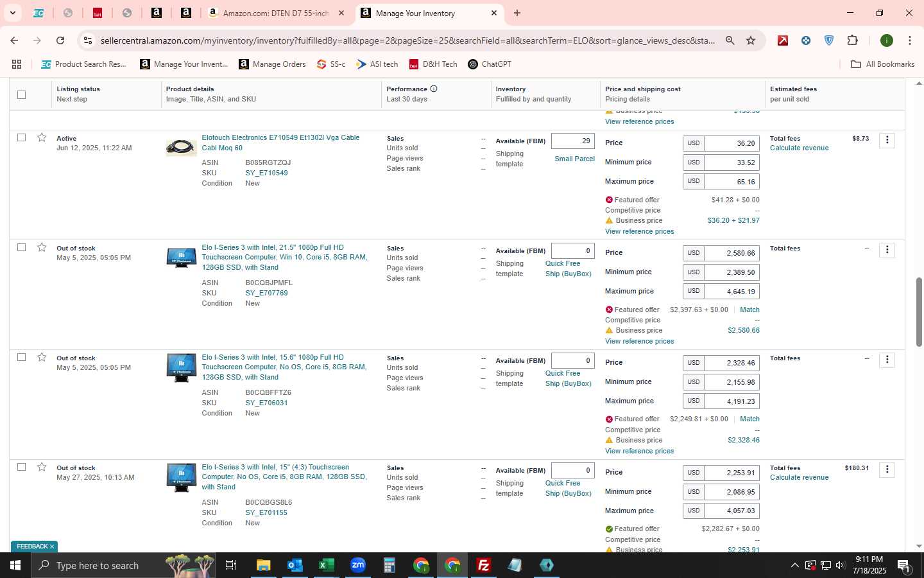Viewport: 924px width, 578px height.
Task: Click Calculate revenue for Vga Cable listing
Action: click(799, 148)
